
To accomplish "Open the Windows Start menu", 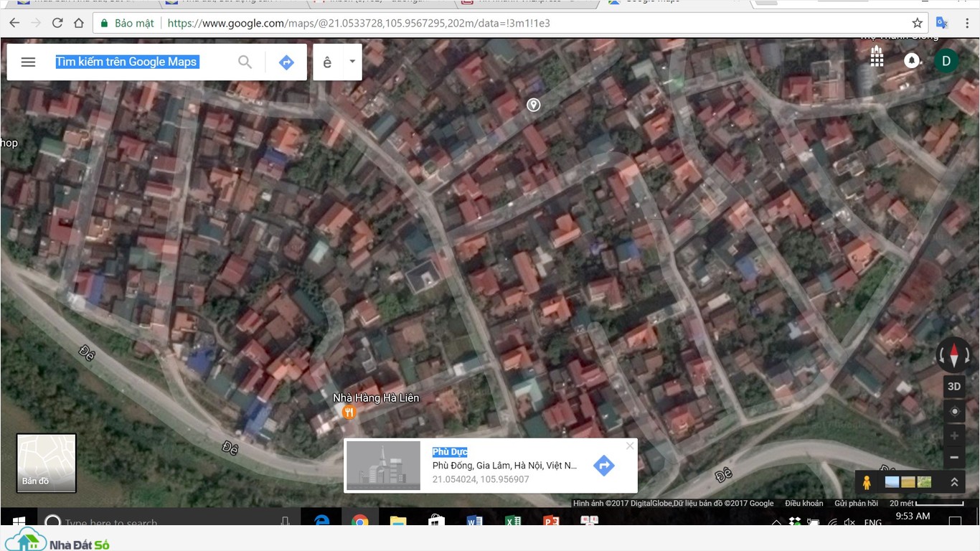I will pyautogui.click(x=18, y=520).
